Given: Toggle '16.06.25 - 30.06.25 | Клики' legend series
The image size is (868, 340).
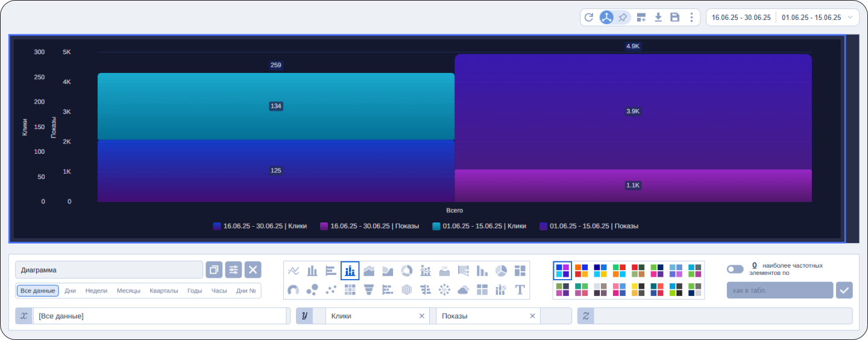Looking at the screenshot, I should coord(260,226).
